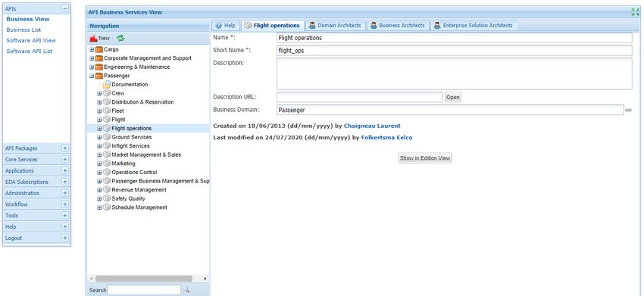Image resolution: width=644 pixels, height=296 pixels.
Task: Click the Help tab question mark icon
Action: (x=218, y=26)
